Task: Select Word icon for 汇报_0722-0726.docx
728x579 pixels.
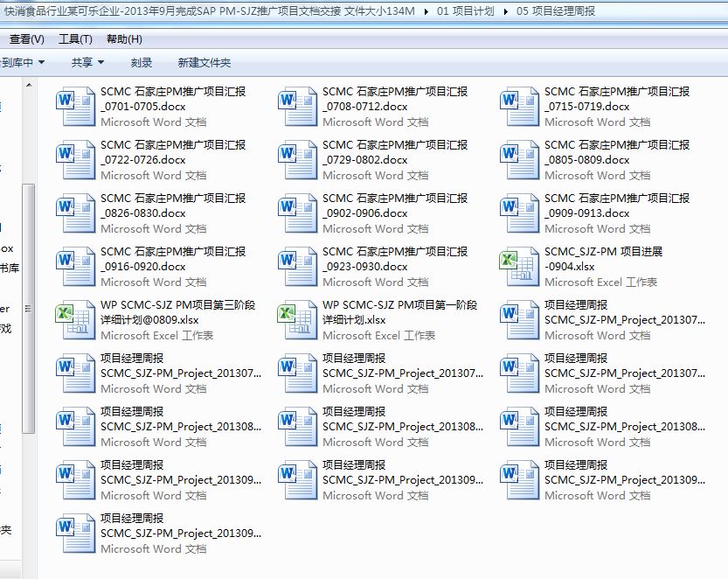Action: point(75,160)
